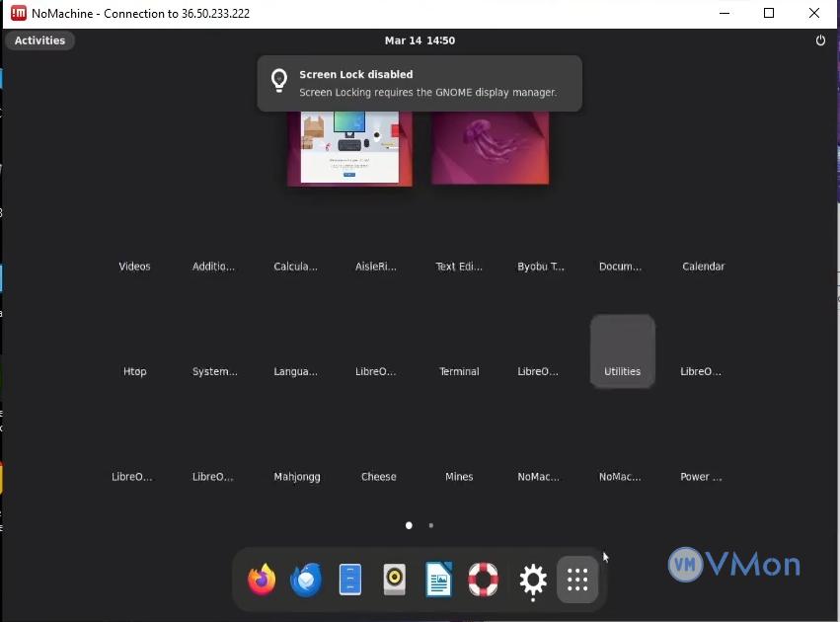The height and width of the screenshot is (622, 840).
Task: Open Settings gear in the dock
Action: tap(533, 580)
